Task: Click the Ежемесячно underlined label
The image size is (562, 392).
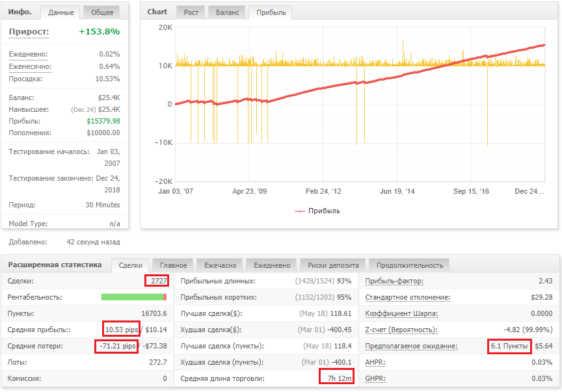Action: (30, 67)
